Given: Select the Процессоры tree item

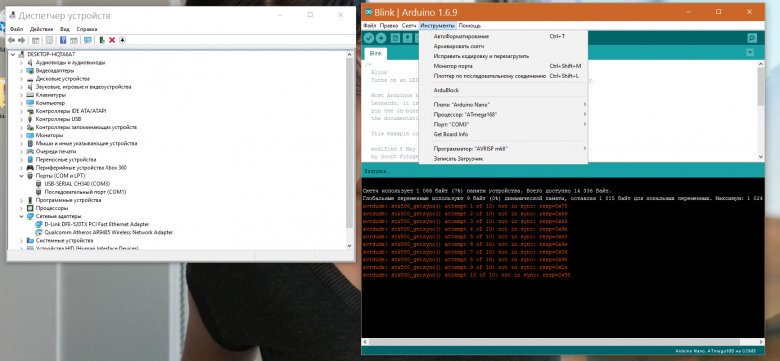Looking at the screenshot, I should pyautogui.click(x=52, y=208).
